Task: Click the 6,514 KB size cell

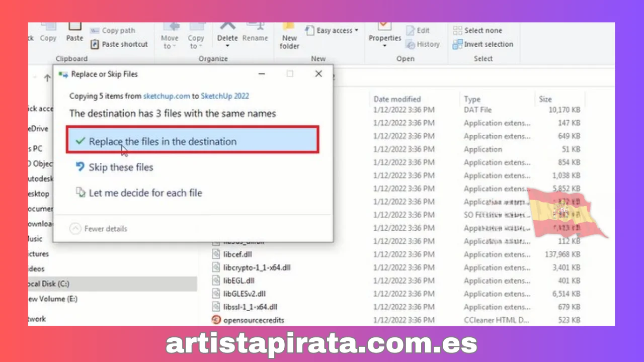Action: coord(566,294)
